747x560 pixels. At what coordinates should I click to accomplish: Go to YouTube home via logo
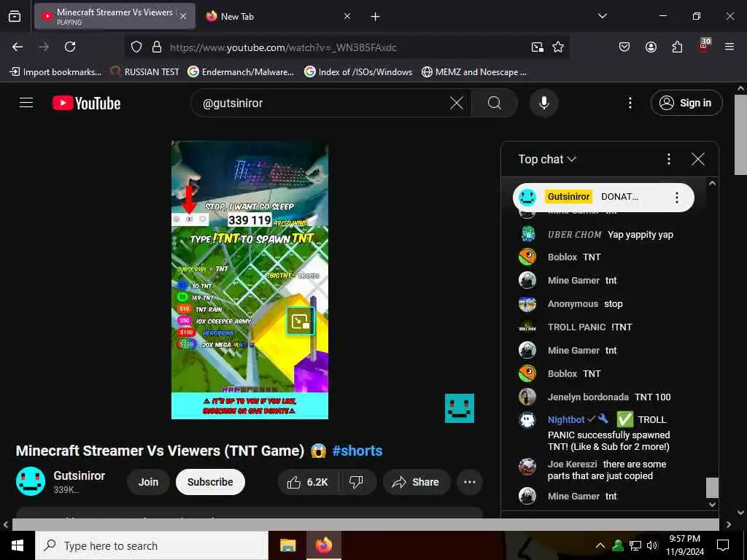pos(87,103)
